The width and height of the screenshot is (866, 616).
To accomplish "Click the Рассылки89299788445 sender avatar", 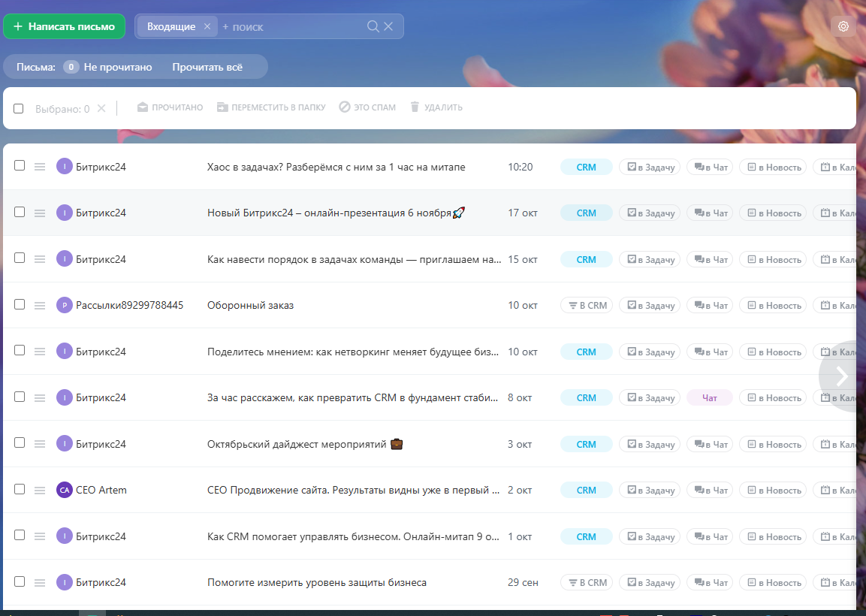I will click(65, 305).
